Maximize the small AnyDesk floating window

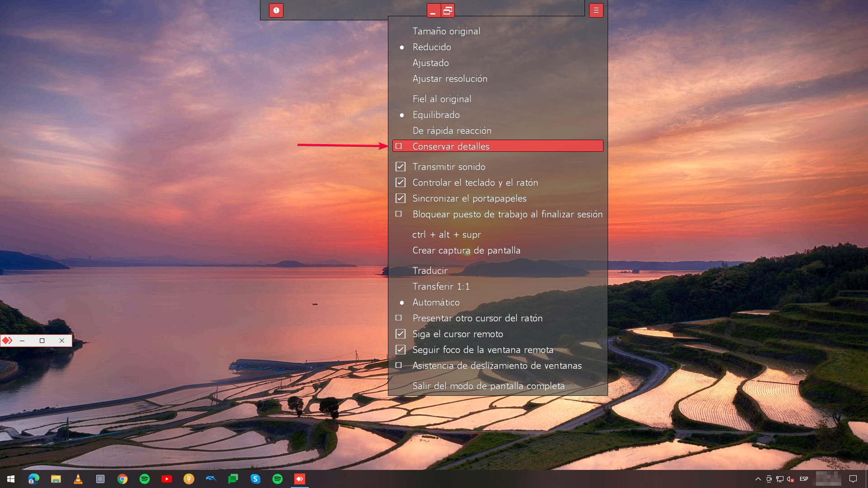pos(42,341)
